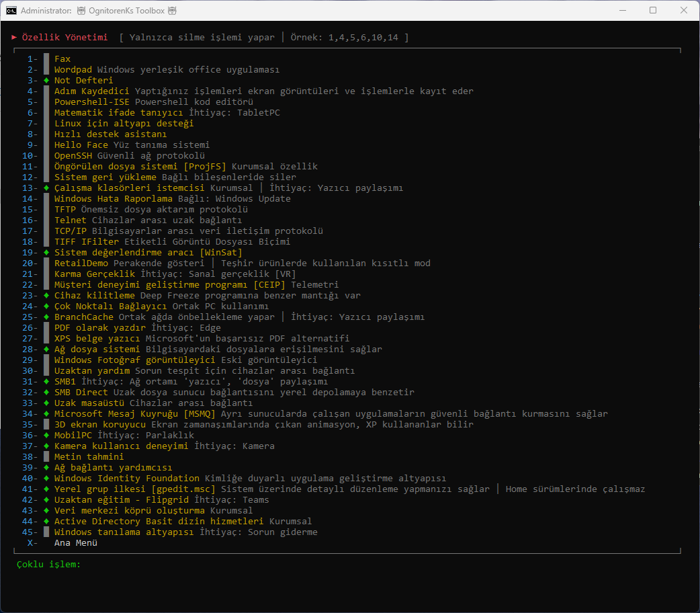Image resolution: width=700 pixels, height=613 pixels.
Task: Select Windows Fotoğraf görüntüleyici entry
Action: coord(135,360)
